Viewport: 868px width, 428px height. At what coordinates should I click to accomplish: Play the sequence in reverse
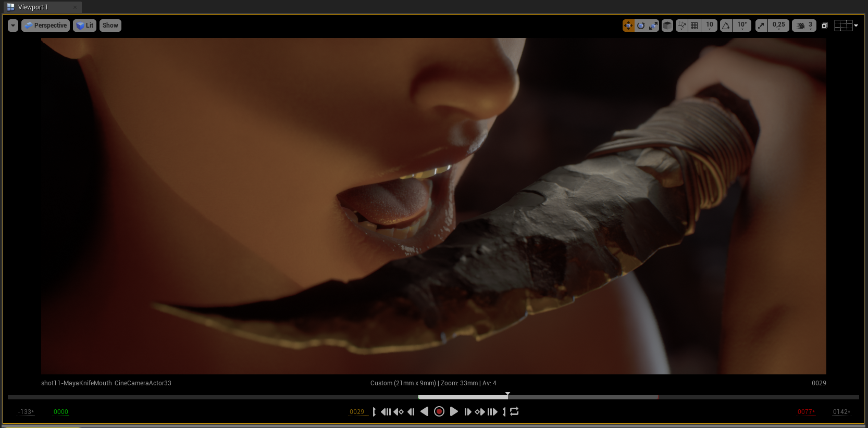click(x=425, y=412)
